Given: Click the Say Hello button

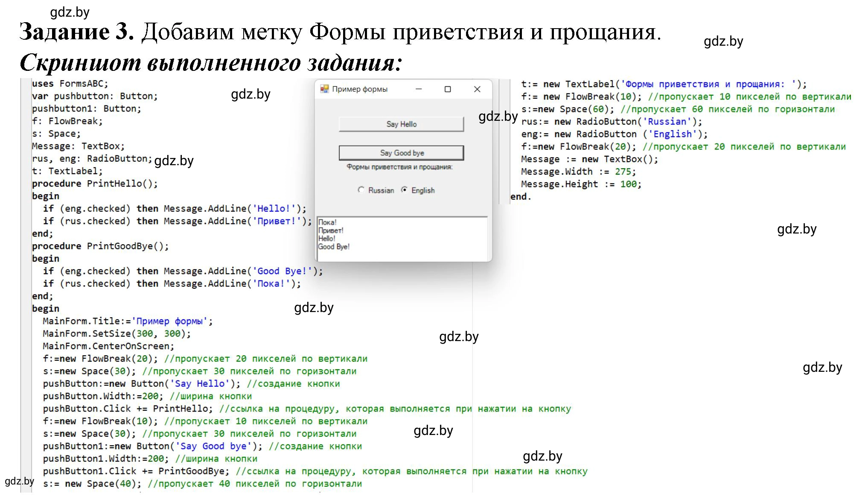Looking at the screenshot, I should point(401,124).
